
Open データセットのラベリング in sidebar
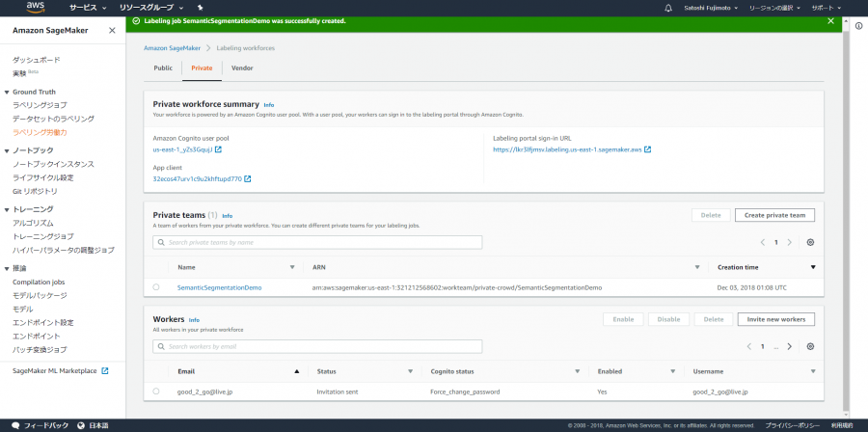53,119
